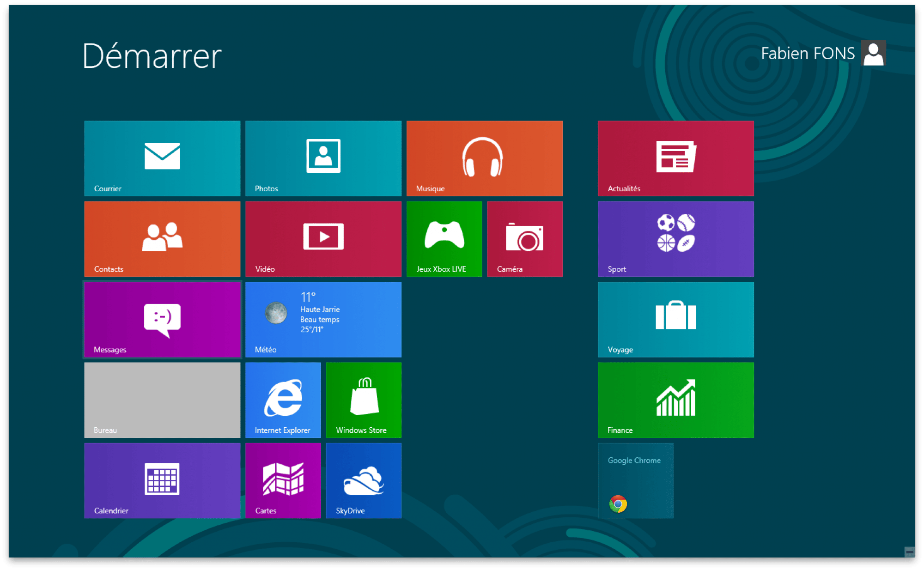Open the Contacts people tile

point(162,239)
